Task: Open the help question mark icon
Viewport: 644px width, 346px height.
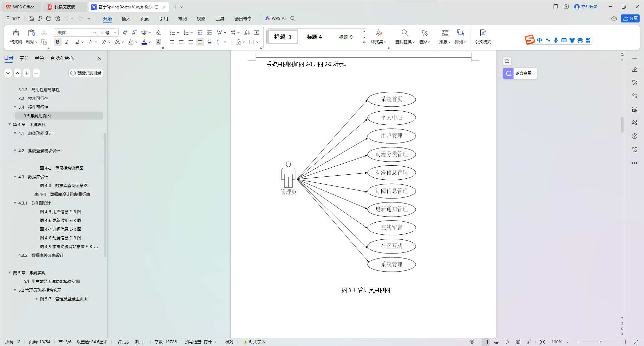Action: (x=635, y=136)
